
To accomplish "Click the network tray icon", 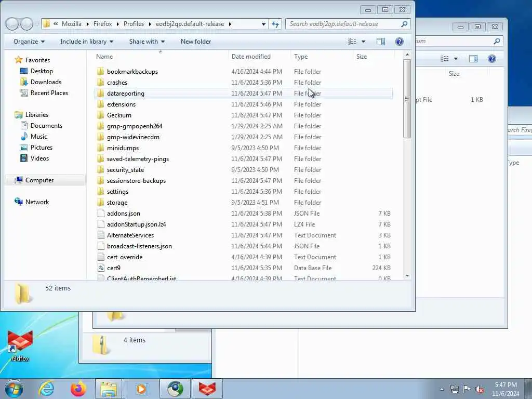I will (x=454, y=389).
